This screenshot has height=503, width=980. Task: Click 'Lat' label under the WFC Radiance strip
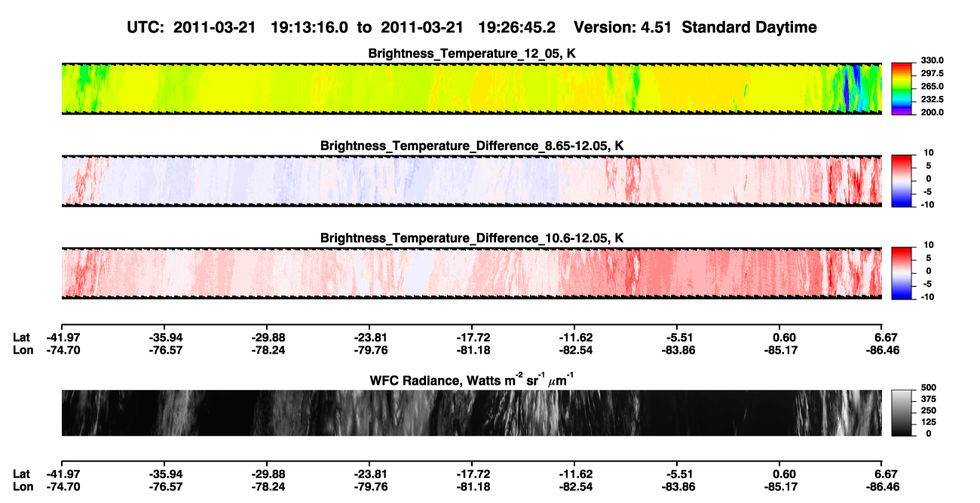click(x=21, y=473)
